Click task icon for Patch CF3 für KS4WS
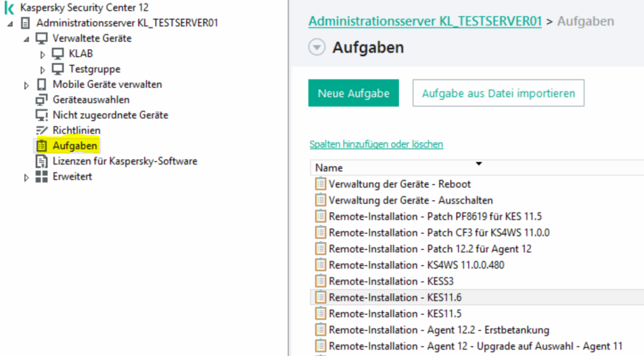644x356 pixels. [x=321, y=232]
